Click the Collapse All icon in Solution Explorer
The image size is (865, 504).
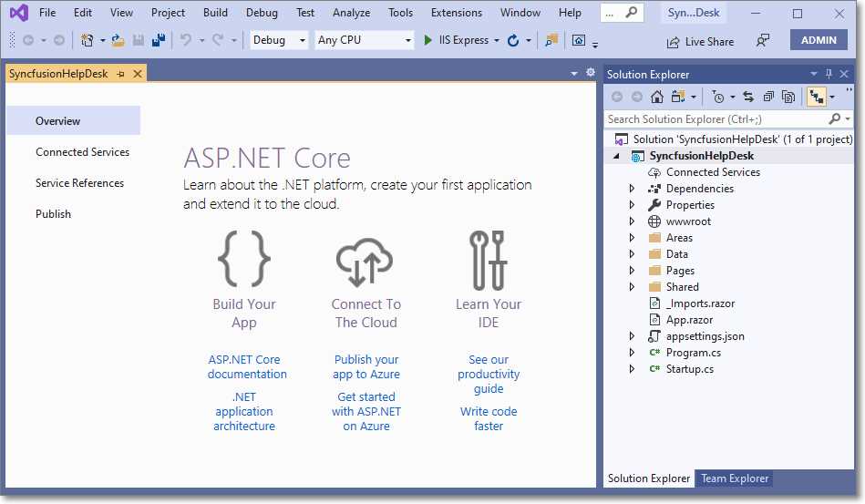coord(768,97)
